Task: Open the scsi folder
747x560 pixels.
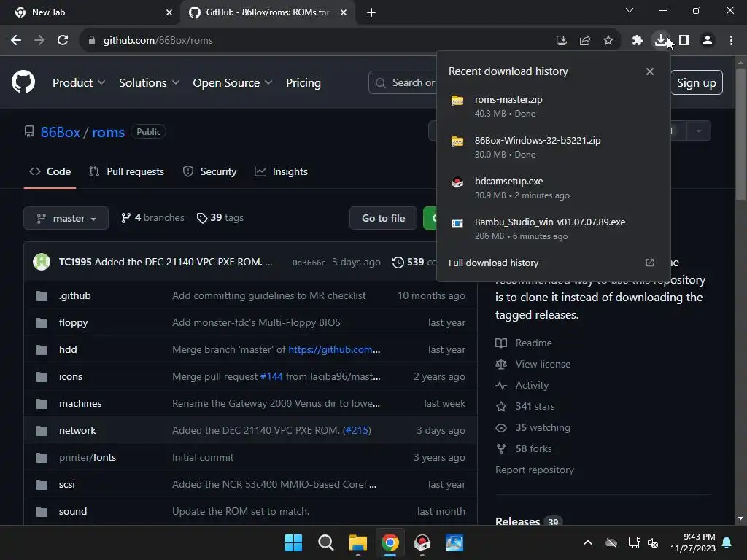Action: (66, 484)
